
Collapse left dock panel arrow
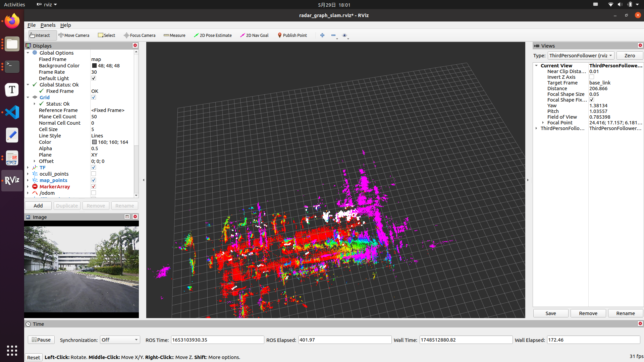pos(144,180)
